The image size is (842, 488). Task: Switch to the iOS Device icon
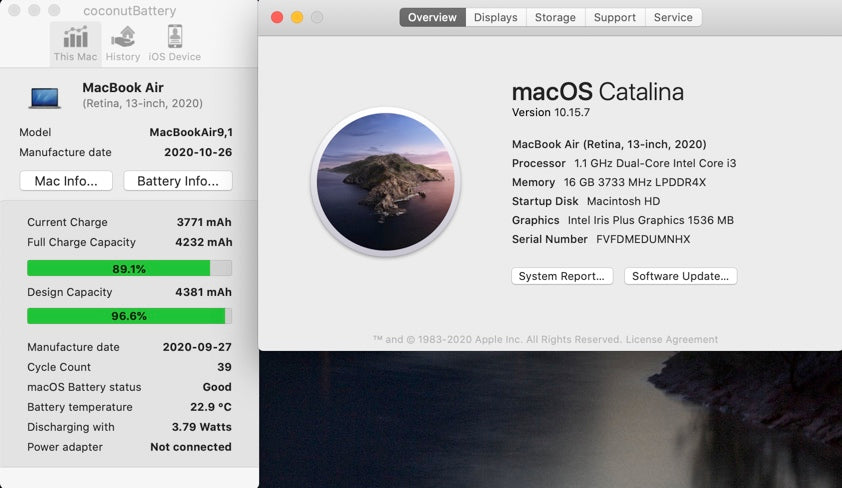(x=175, y=43)
